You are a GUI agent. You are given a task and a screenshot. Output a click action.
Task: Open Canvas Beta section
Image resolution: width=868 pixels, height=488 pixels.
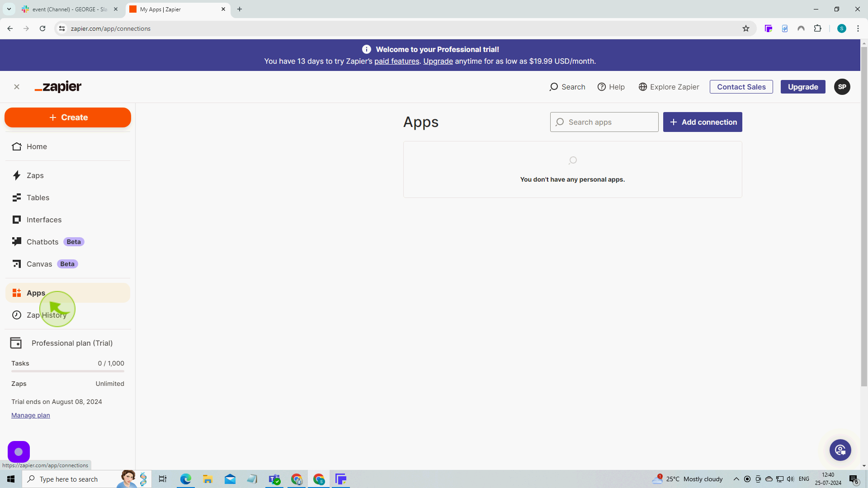[68, 264]
